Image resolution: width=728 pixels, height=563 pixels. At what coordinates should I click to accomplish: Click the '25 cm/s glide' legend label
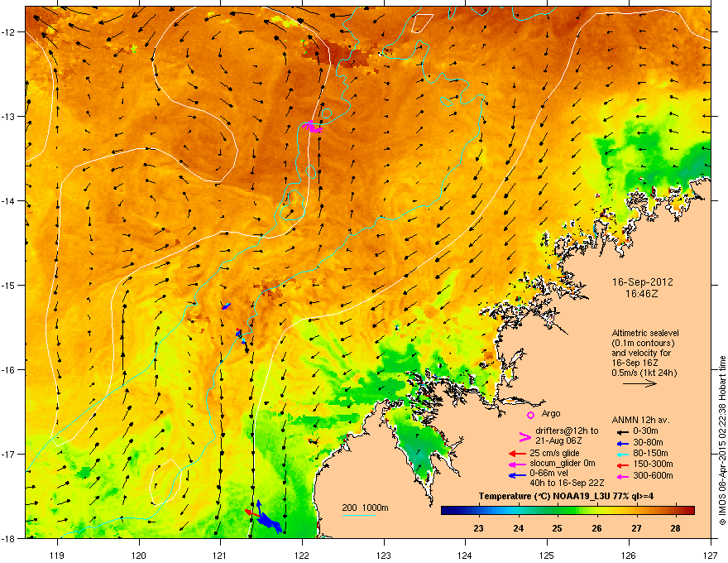[x=555, y=453]
